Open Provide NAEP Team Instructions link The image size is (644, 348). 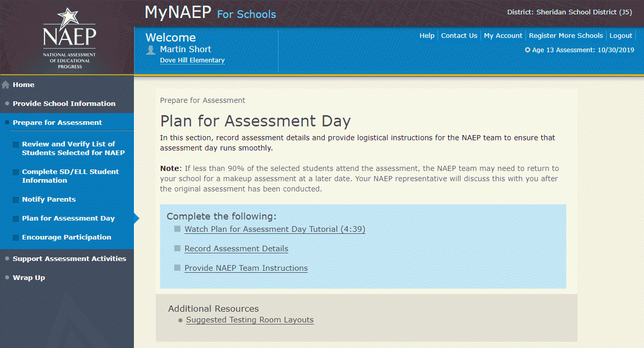click(x=246, y=268)
